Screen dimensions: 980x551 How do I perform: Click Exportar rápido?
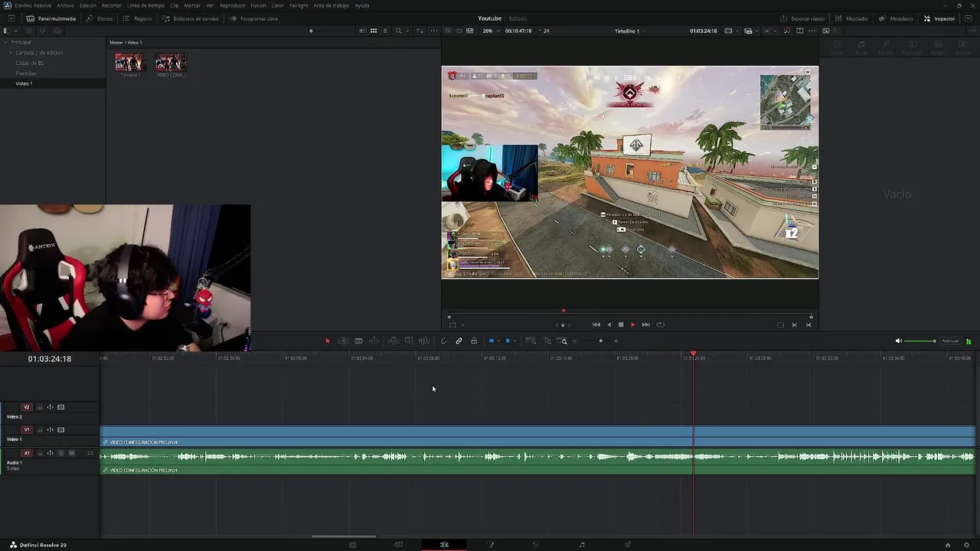(802, 18)
